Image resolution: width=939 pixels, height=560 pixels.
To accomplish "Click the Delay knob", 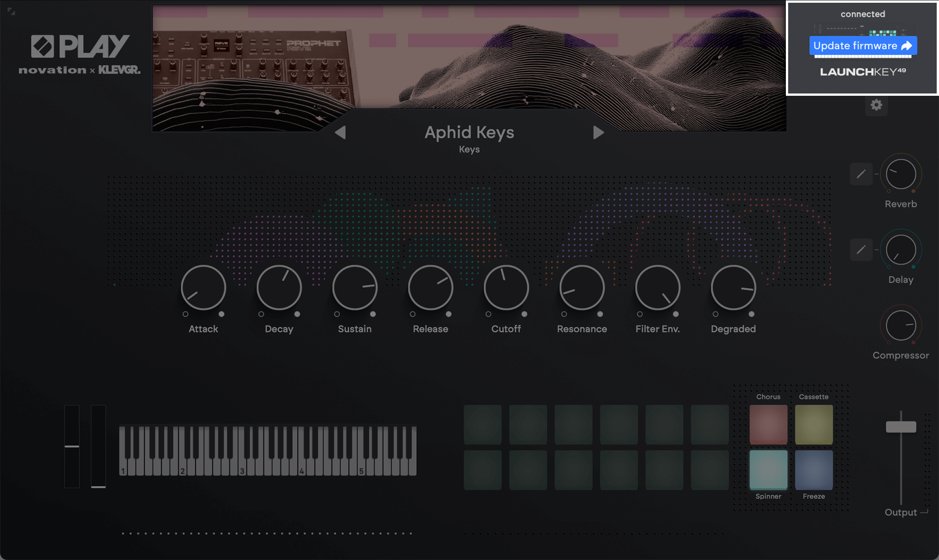I will 900,250.
